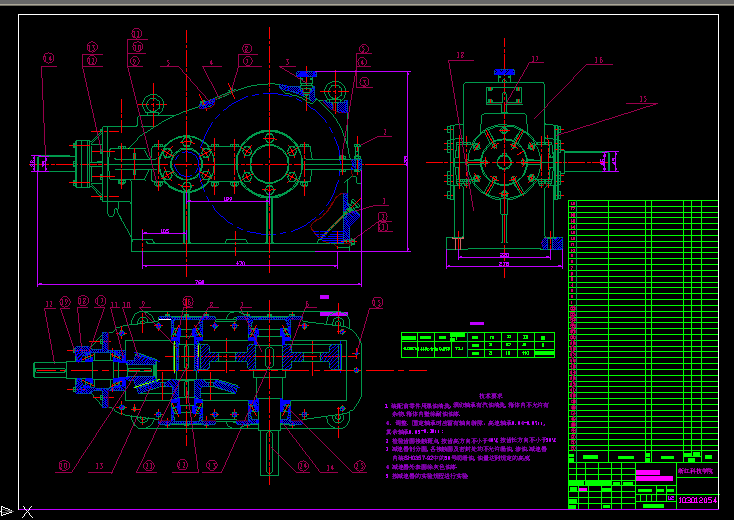Select leader label 15 right of side view
Image resolution: width=734 pixels, height=520 pixels.
pyautogui.click(x=643, y=99)
